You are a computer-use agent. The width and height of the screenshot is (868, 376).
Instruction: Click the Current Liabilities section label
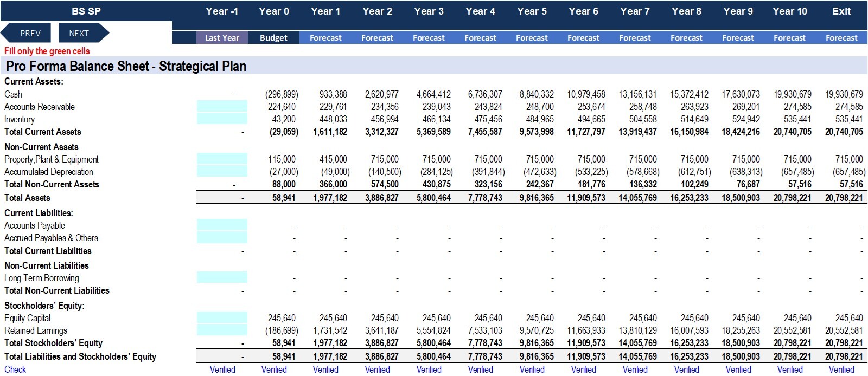point(39,213)
